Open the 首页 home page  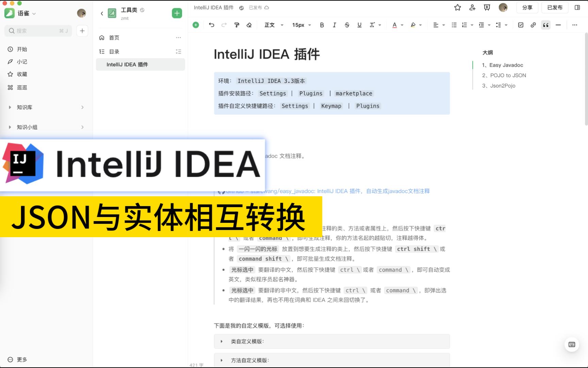click(114, 37)
